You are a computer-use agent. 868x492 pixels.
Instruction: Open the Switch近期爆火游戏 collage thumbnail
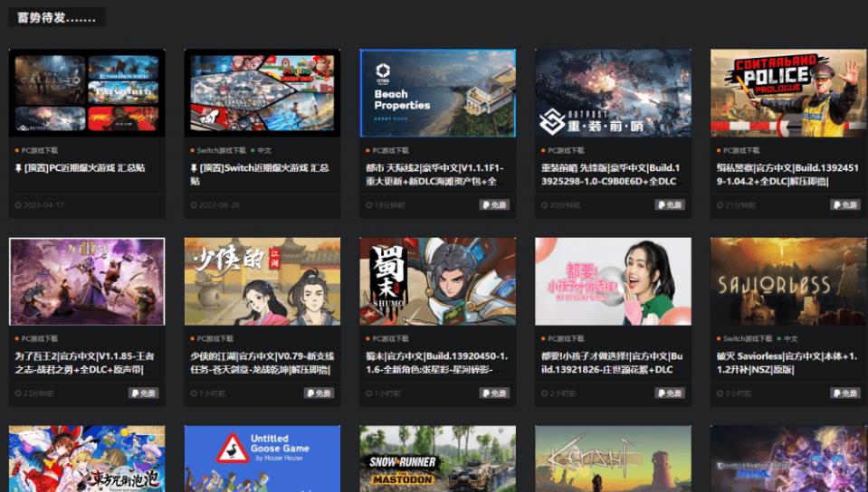coord(262,93)
